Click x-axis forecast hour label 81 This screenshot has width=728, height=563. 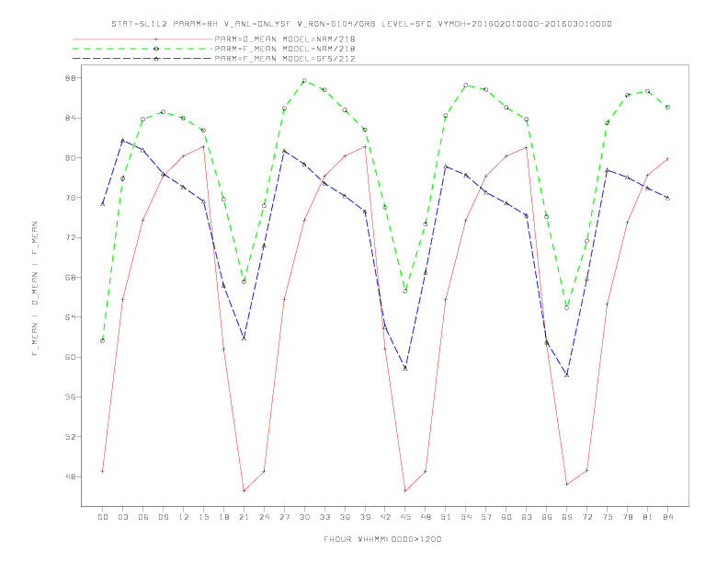(648, 517)
